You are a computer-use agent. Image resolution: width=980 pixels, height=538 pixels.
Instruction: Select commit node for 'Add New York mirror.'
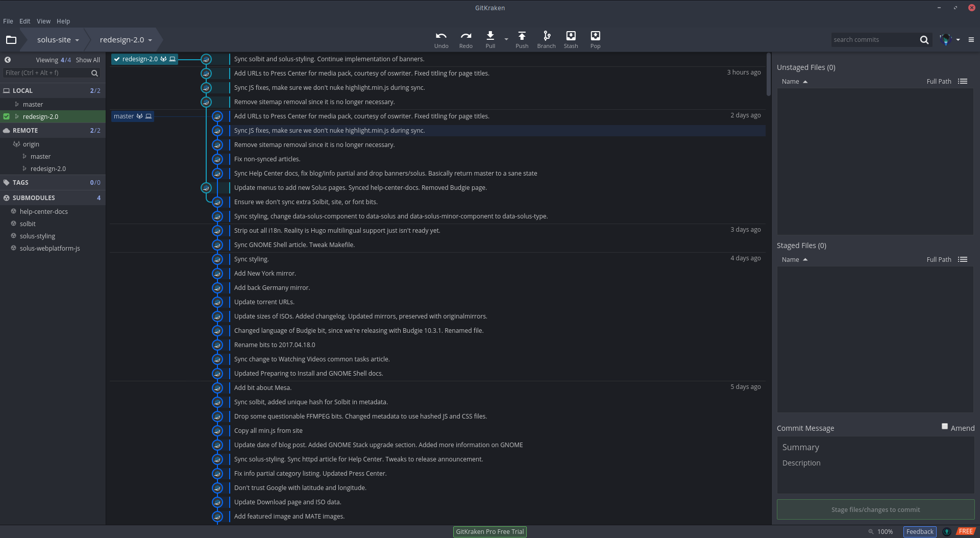217,274
